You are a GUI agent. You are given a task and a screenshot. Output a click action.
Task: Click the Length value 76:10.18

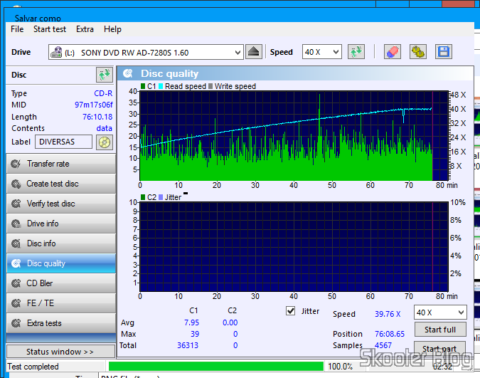click(97, 117)
